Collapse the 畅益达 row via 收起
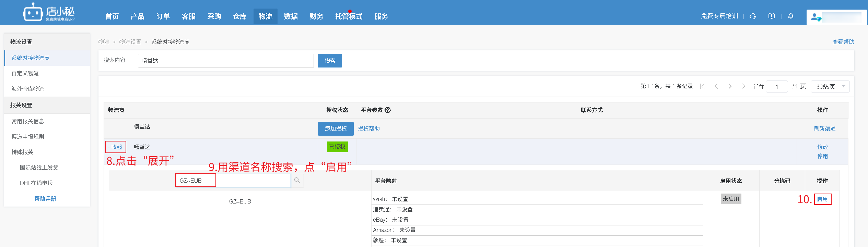This screenshot has width=868, height=247. coord(116,147)
